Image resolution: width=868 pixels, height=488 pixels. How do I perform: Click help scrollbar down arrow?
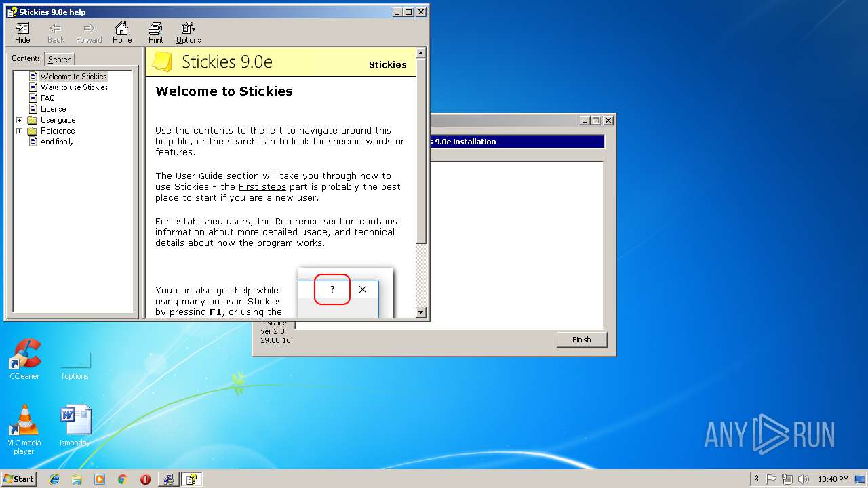point(420,312)
